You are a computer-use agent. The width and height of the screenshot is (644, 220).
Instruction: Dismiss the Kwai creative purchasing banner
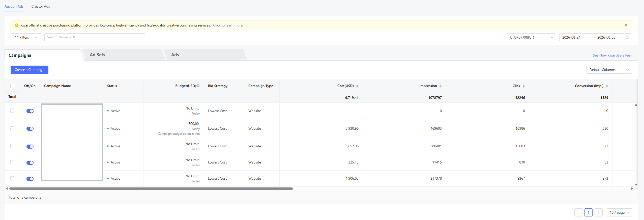(x=626, y=25)
